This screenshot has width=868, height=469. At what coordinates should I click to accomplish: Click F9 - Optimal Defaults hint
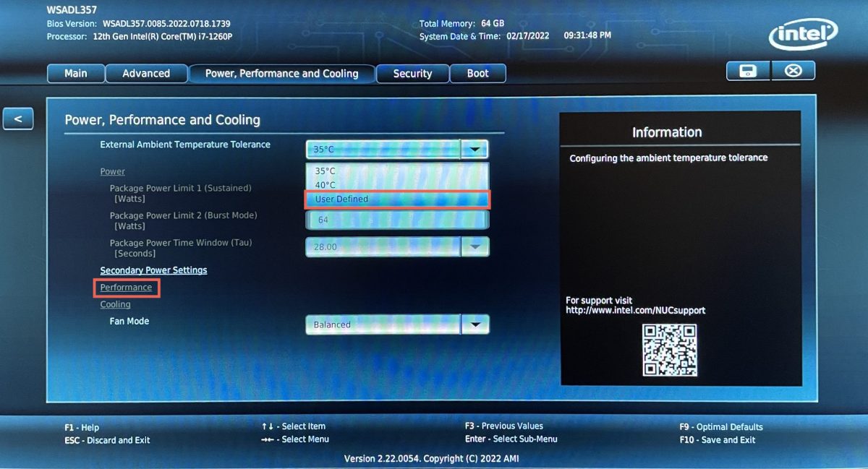pos(721,427)
